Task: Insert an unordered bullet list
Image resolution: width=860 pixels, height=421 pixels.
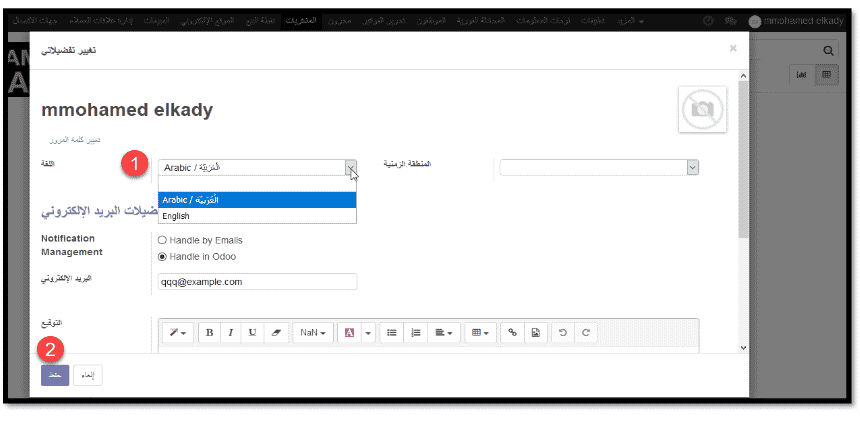Action: [x=392, y=333]
